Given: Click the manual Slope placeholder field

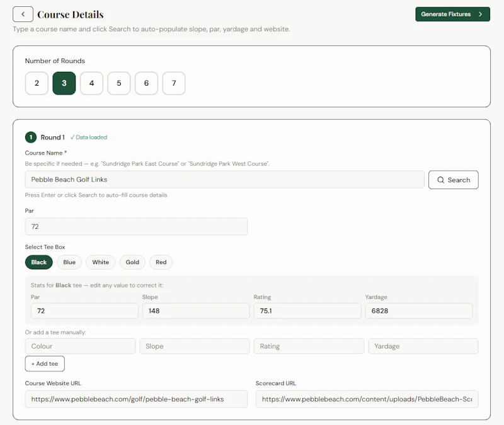Looking at the screenshot, I should pyautogui.click(x=195, y=346).
